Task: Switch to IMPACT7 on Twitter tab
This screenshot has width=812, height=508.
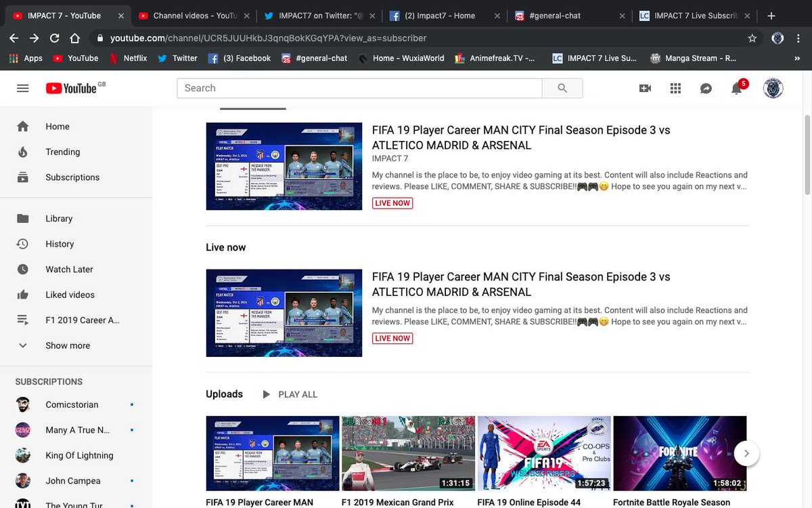Action: 319,16
